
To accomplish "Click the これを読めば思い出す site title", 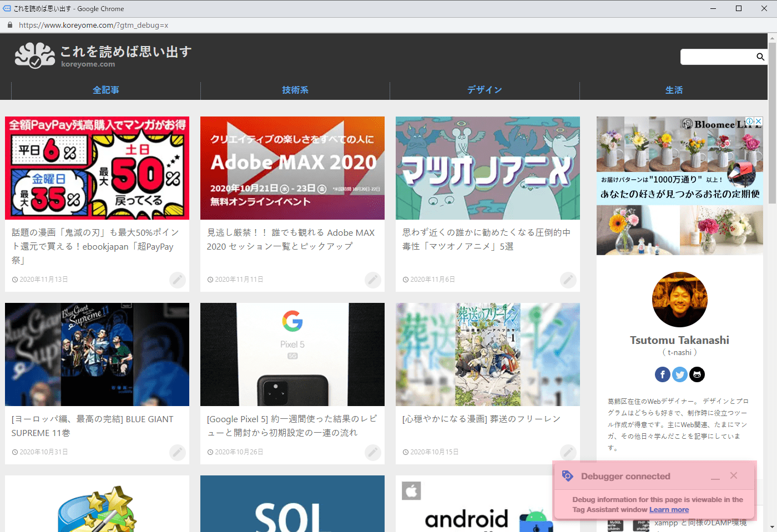I will 126,52.
